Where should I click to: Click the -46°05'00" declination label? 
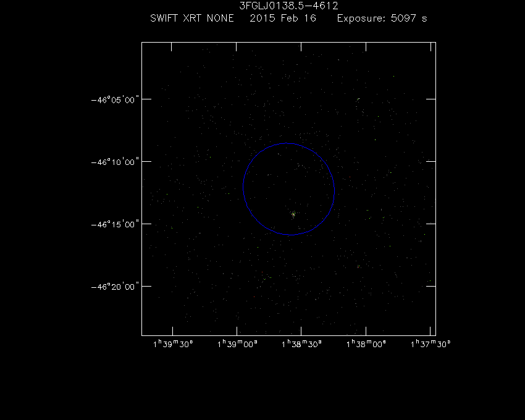tap(115, 100)
